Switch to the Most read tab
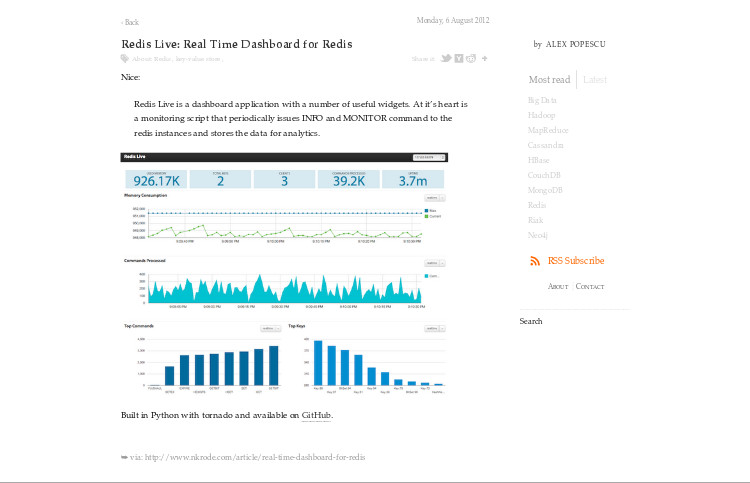Image resolution: width=750 pixels, height=483 pixels. (x=549, y=80)
